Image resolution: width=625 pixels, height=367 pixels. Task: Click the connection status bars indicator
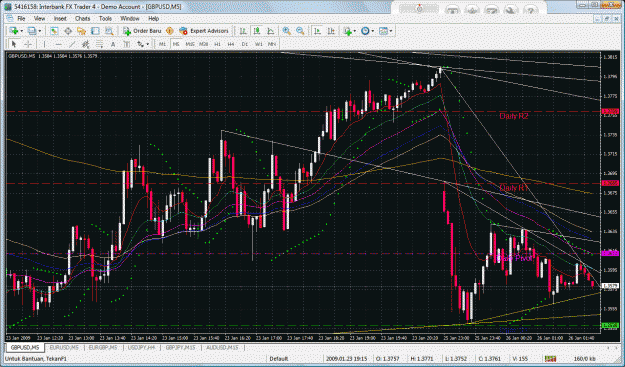click(550, 359)
